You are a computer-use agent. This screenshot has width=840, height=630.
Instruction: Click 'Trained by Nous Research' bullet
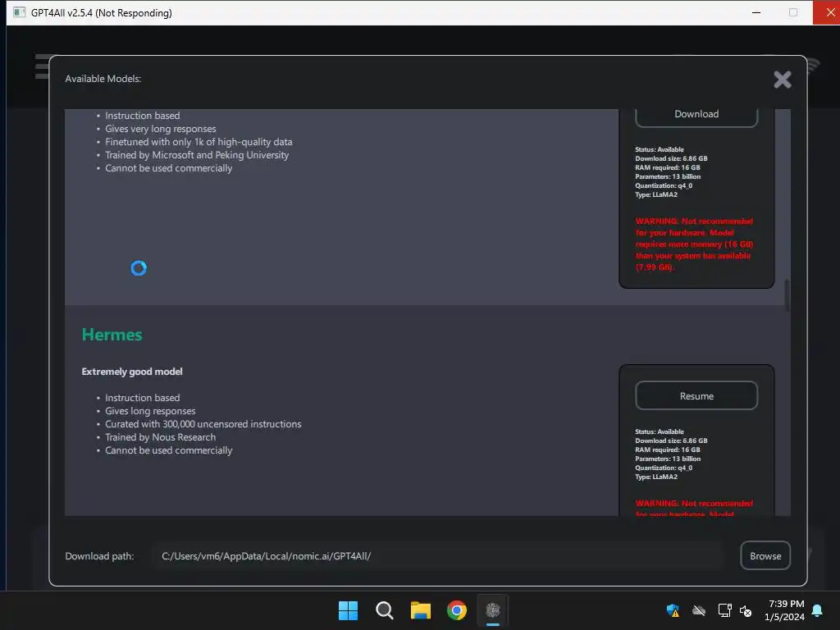(x=160, y=437)
